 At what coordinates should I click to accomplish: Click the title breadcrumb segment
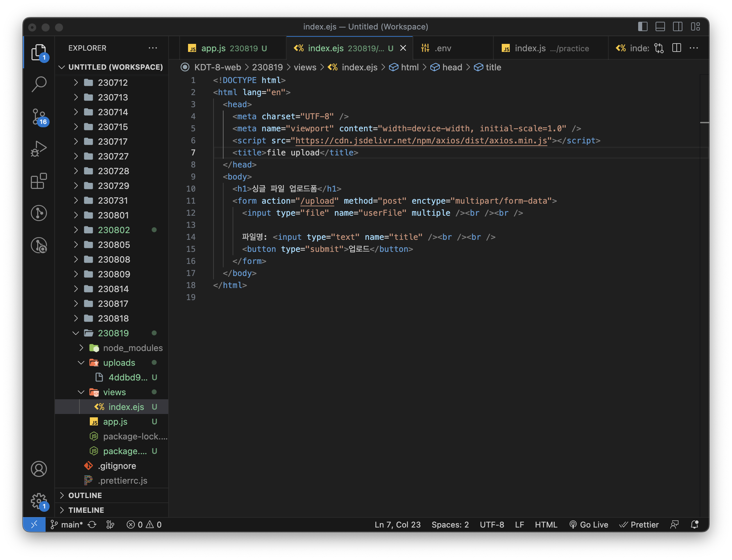(x=488, y=67)
